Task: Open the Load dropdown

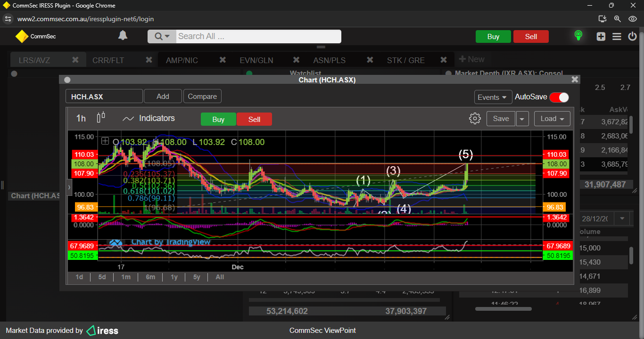Action: (552, 119)
